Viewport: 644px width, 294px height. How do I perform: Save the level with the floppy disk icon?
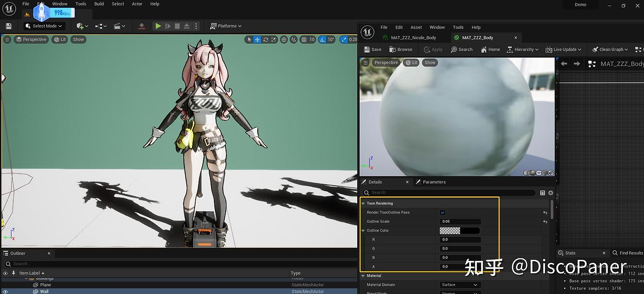click(9, 26)
